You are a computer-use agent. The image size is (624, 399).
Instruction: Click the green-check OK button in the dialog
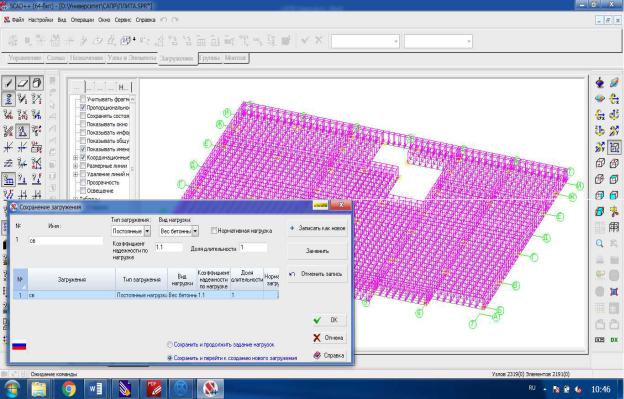pyautogui.click(x=329, y=320)
